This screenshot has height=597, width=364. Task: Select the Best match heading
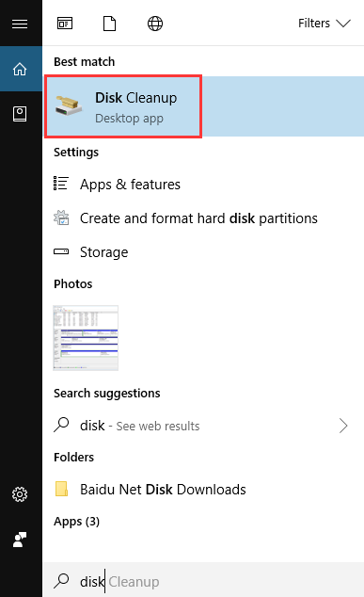pos(84,62)
